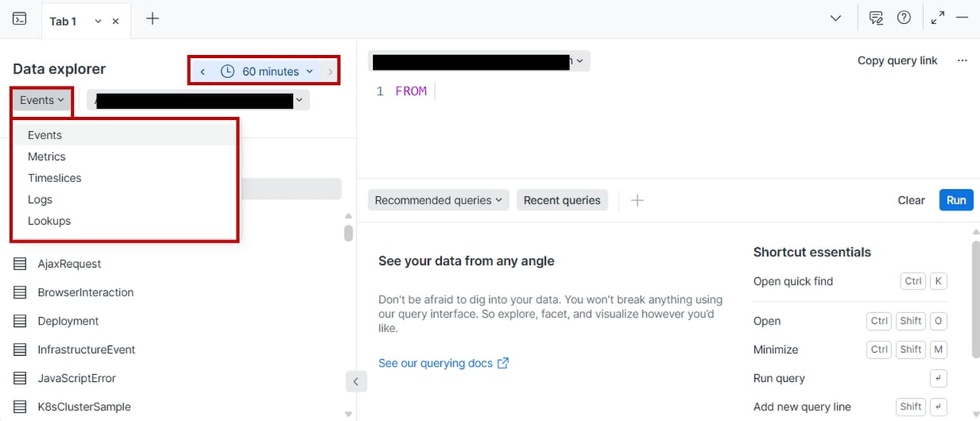This screenshot has width=980, height=421.
Task: Select Lookups in the data type menu
Action: (49, 220)
